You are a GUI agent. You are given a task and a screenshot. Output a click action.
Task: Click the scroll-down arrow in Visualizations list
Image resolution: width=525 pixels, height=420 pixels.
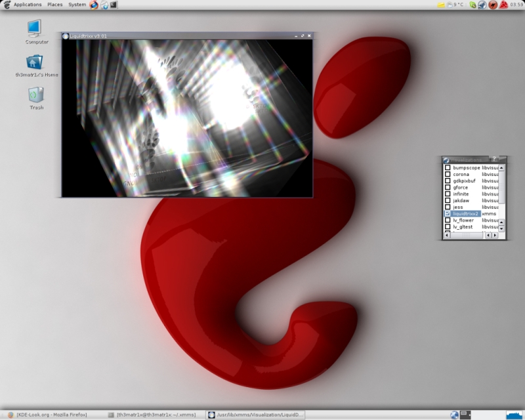coord(501,228)
